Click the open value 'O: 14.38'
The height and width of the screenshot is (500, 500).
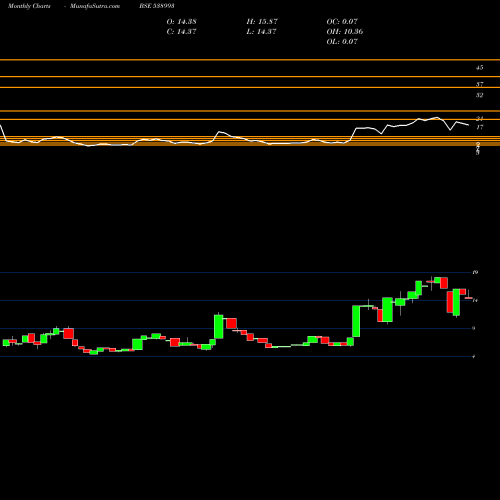pyautogui.click(x=181, y=21)
